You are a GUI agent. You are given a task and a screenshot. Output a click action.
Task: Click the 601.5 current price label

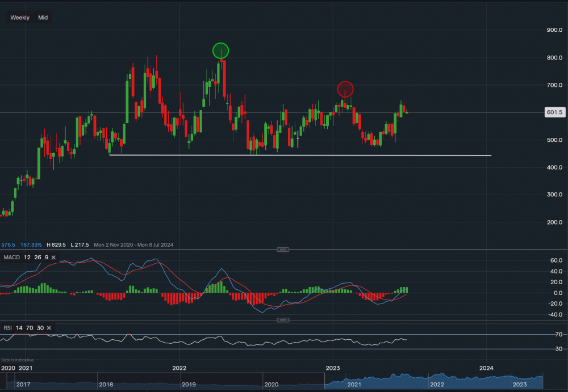pyautogui.click(x=553, y=112)
